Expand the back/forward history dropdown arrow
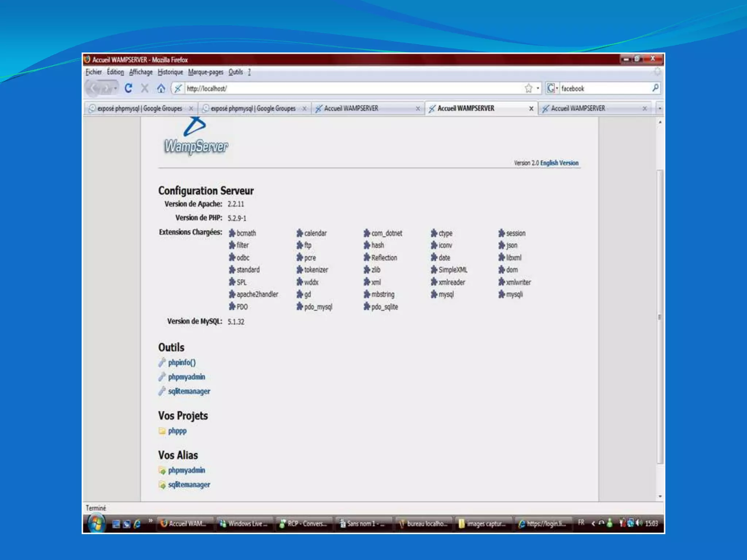The image size is (747, 560). [115, 88]
